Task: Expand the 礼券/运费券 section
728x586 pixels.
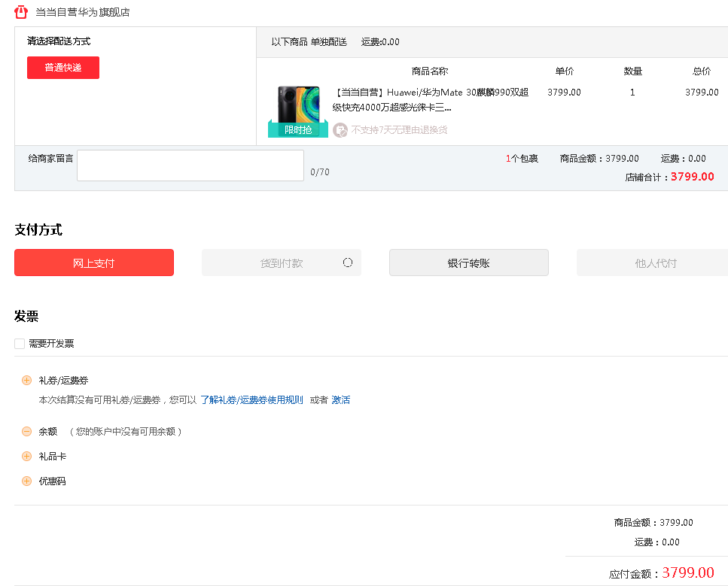Action: tap(27, 381)
